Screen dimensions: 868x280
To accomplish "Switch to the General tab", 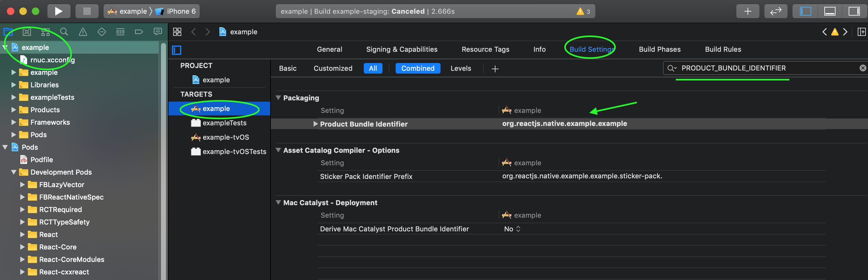I will pyautogui.click(x=329, y=50).
